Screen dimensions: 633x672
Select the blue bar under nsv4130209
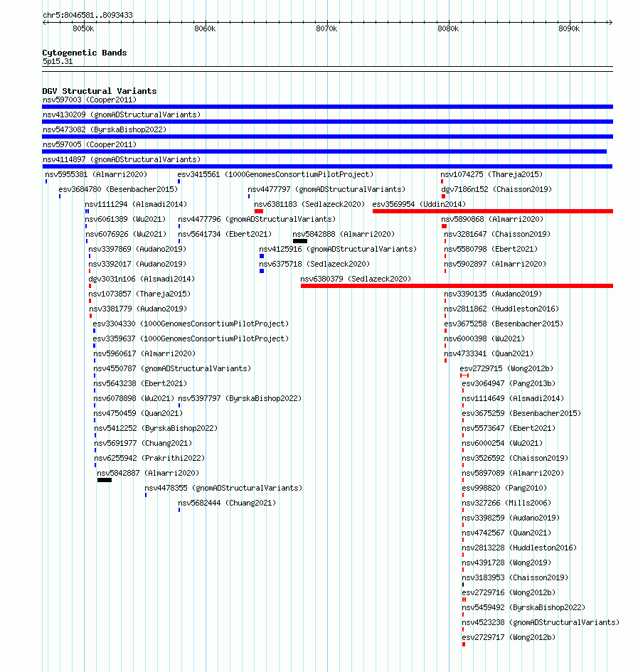pyautogui.click(x=327, y=122)
